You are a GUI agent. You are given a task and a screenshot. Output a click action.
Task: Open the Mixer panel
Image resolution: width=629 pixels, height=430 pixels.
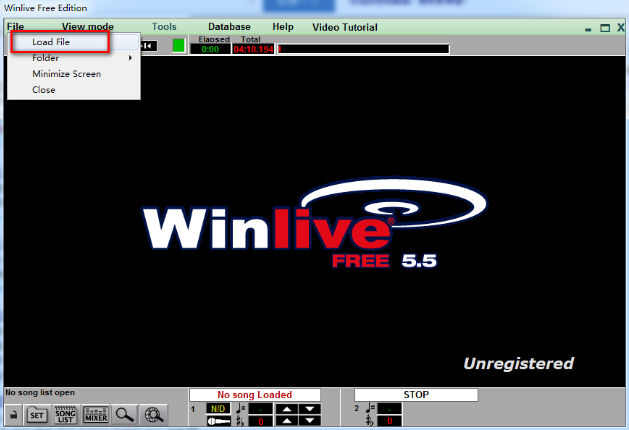[96, 415]
